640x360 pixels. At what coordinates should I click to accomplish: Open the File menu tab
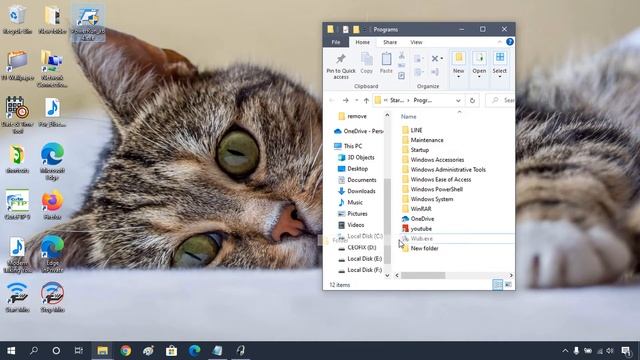[x=336, y=42]
